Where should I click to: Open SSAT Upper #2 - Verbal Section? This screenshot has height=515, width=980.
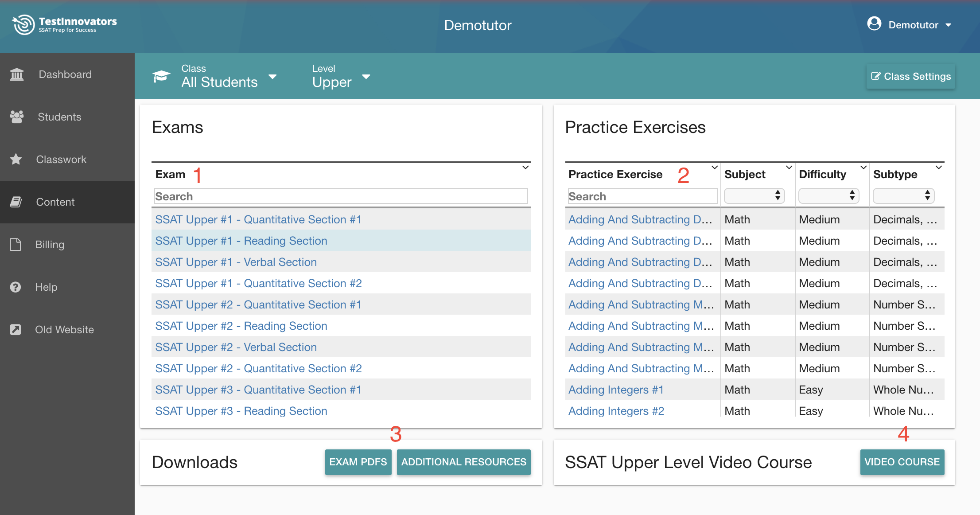(236, 347)
